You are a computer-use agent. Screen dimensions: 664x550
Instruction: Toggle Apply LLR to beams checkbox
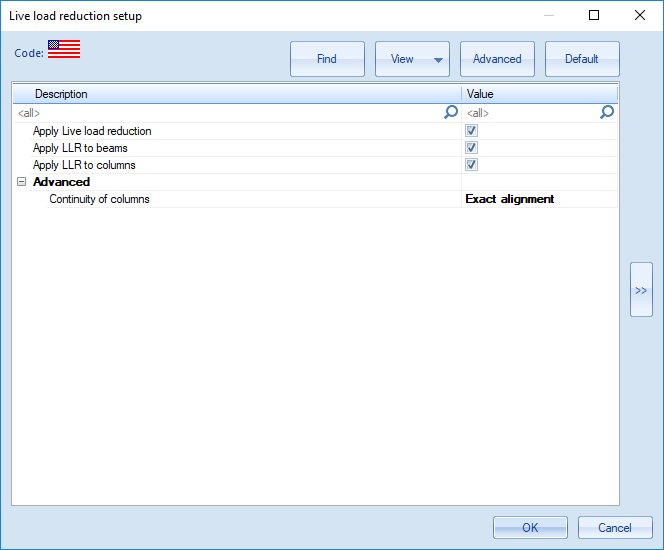point(471,148)
